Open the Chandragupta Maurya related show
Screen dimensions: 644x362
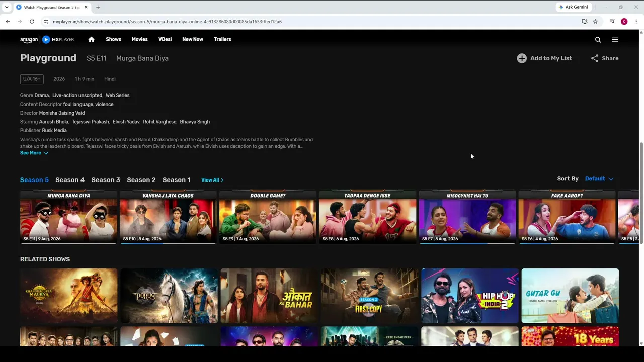coord(68,296)
